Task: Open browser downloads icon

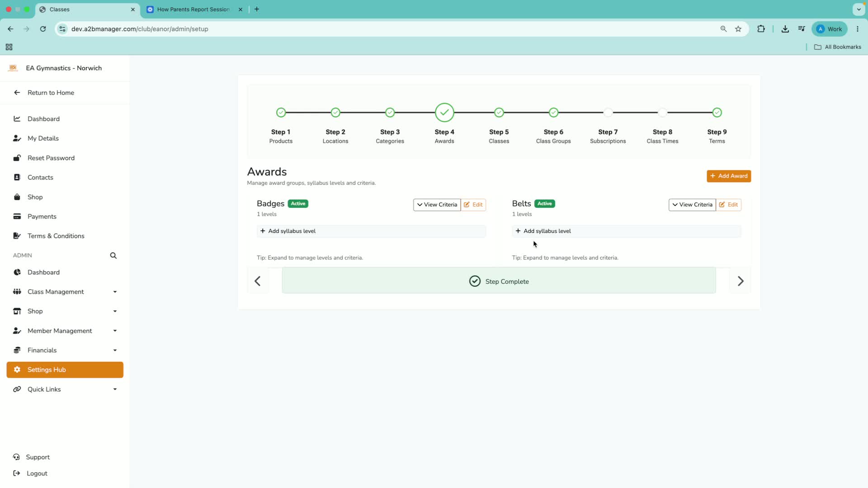Action: [785, 29]
